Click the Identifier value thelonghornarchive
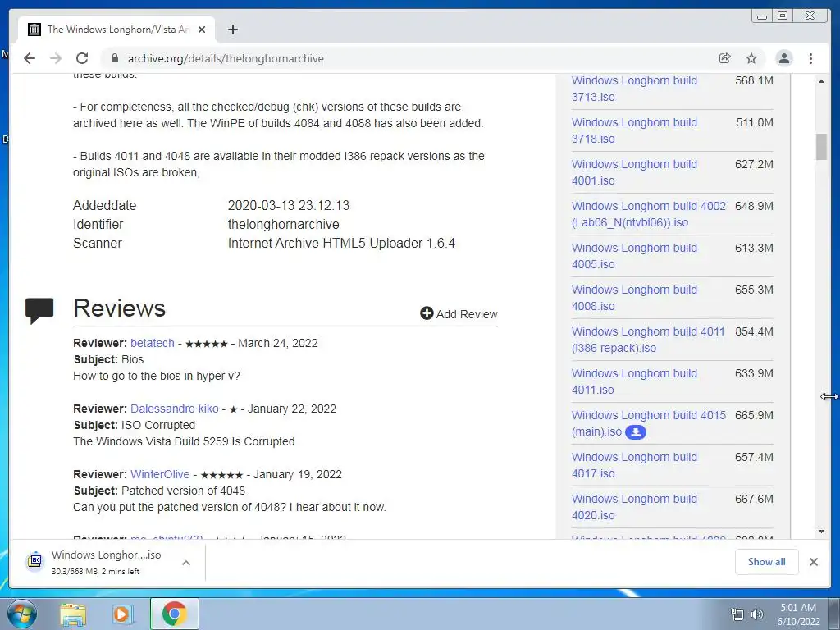 click(x=283, y=225)
